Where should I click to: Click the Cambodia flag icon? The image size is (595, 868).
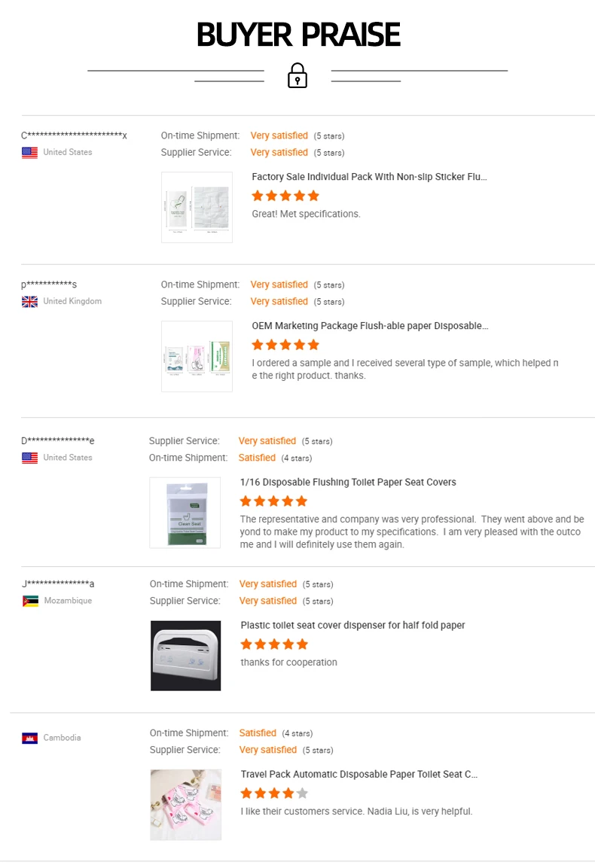(x=29, y=739)
